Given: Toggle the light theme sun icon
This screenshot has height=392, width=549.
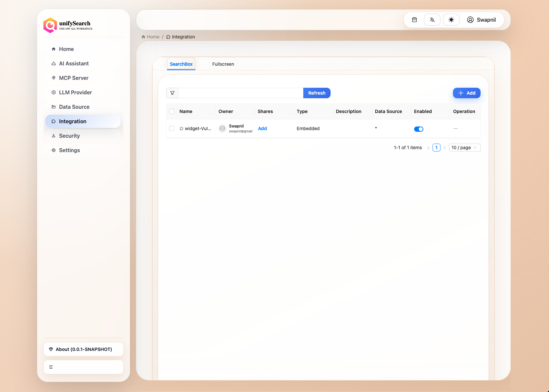Looking at the screenshot, I should 451,19.
